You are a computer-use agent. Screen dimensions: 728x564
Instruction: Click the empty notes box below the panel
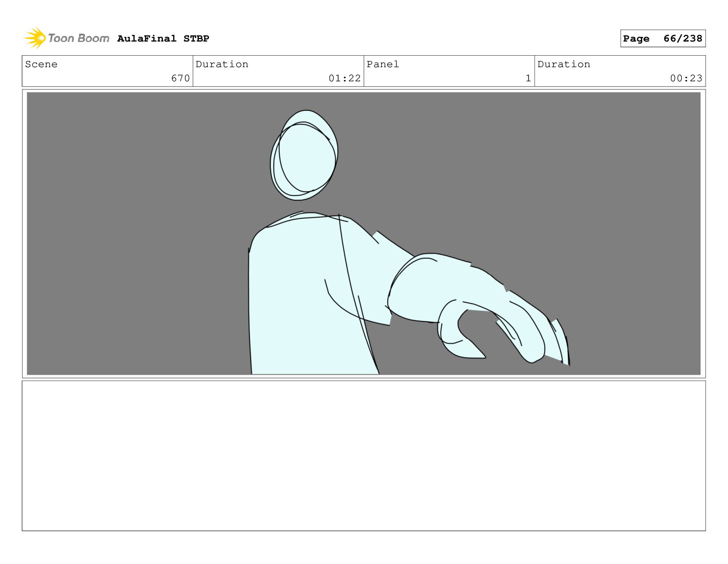click(x=364, y=456)
